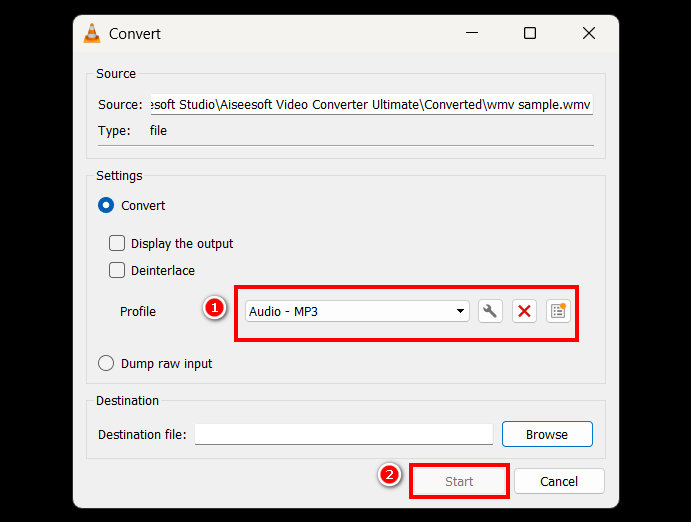Image resolution: width=691 pixels, height=522 pixels.
Task: Click the 'Audio - MP3' profile text
Action: (x=283, y=311)
